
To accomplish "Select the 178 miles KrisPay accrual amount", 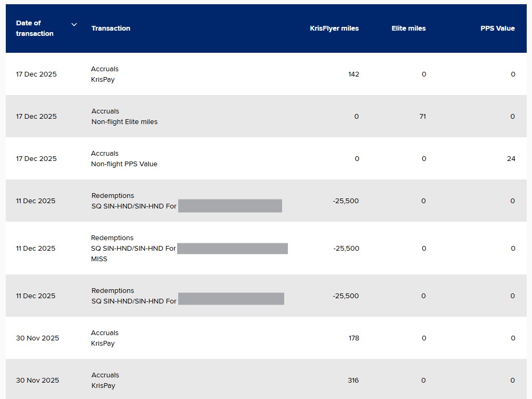I will click(x=354, y=338).
